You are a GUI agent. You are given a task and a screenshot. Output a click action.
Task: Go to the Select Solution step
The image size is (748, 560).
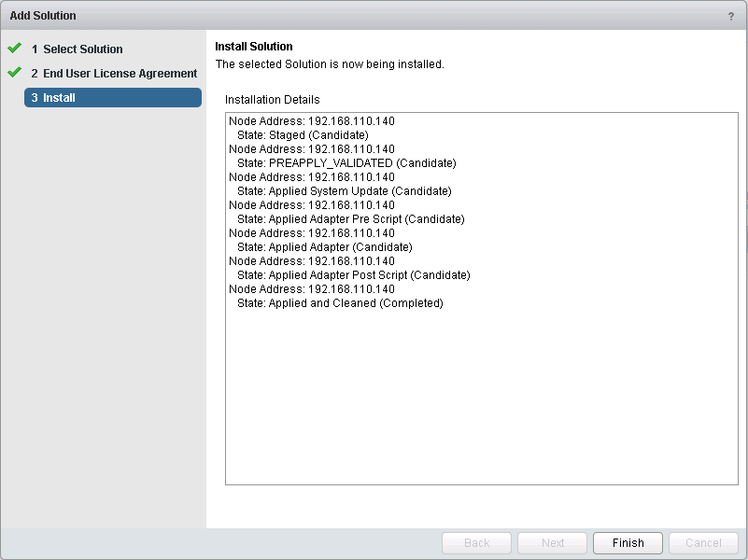[82, 49]
